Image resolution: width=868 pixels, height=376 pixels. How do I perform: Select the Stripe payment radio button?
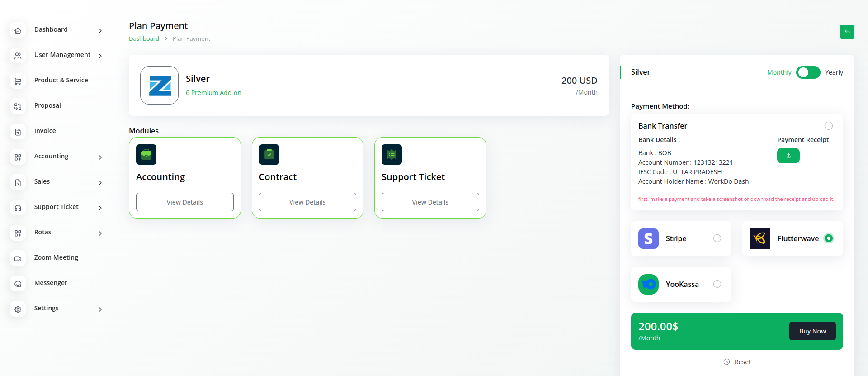(717, 238)
